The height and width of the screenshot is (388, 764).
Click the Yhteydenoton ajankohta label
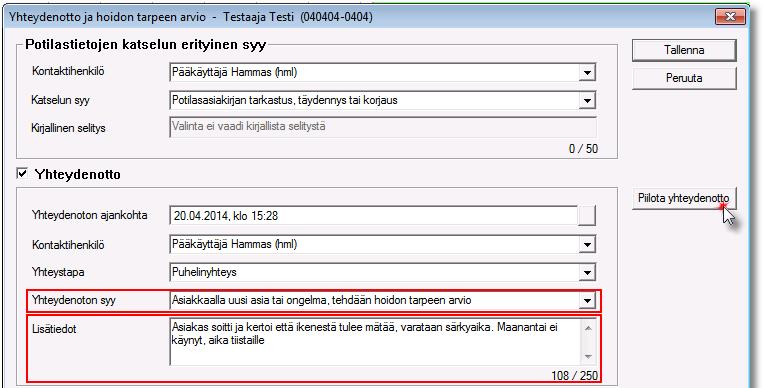[90, 215]
